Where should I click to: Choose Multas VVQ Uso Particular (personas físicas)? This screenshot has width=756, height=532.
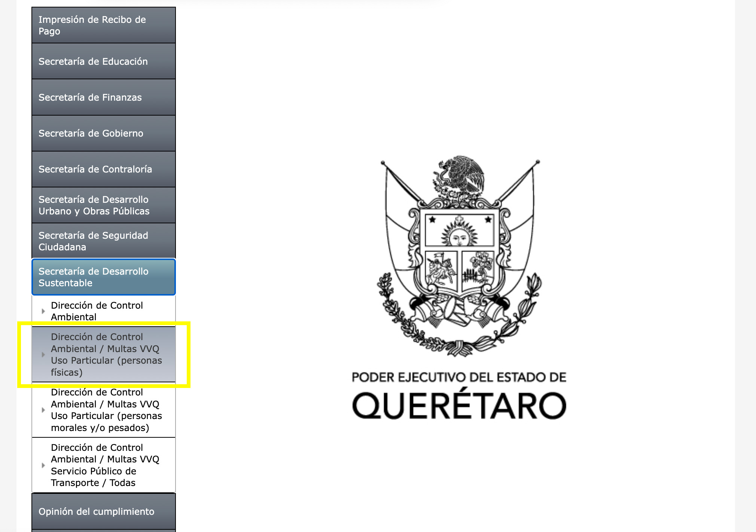pos(107,355)
